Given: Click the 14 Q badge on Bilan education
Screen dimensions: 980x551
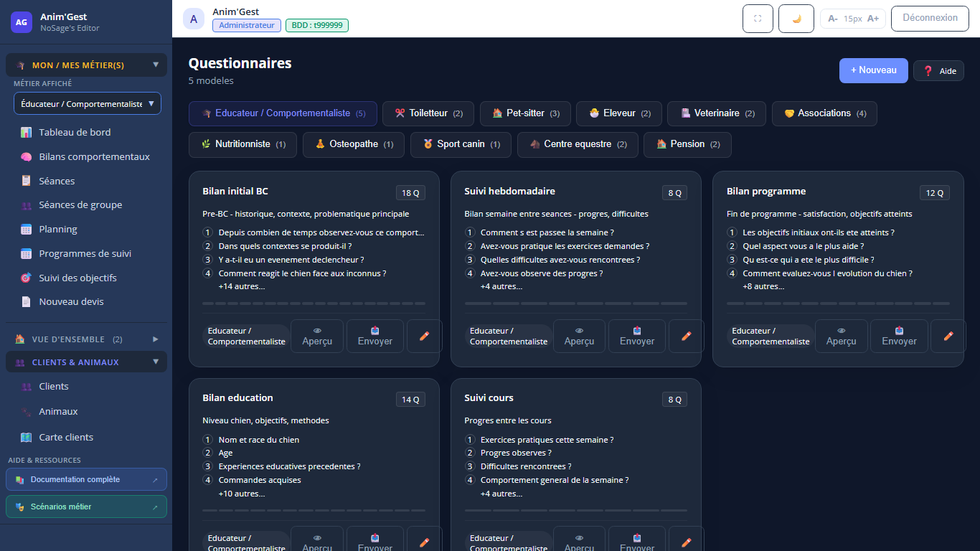Looking at the screenshot, I should (410, 400).
